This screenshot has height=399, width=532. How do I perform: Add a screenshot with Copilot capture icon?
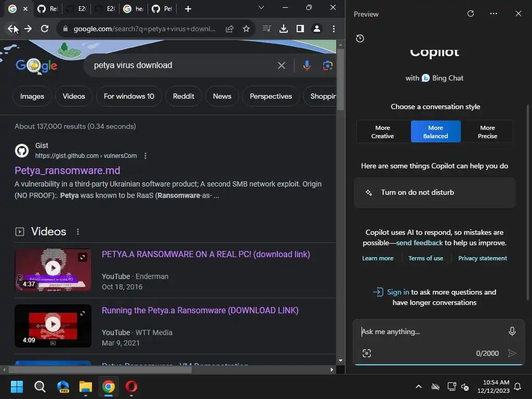click(x=367, y=353)
